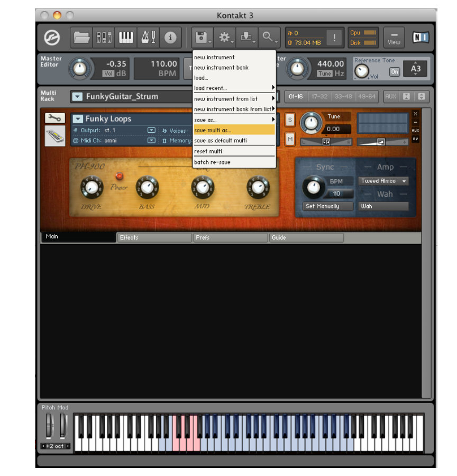Switch to the Prefs tab

tap(231, 237)
